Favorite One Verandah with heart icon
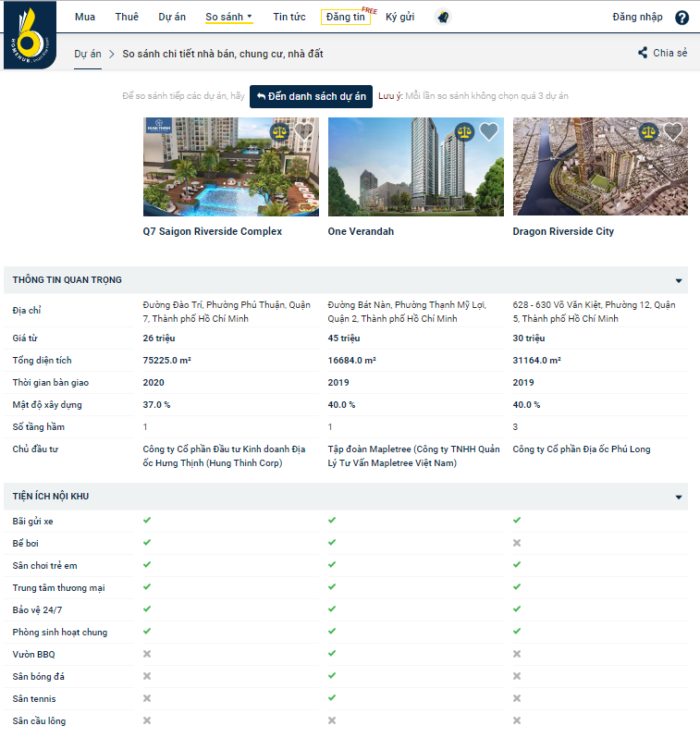The width and height of the screenshot is (700, 738). point(488,131)
